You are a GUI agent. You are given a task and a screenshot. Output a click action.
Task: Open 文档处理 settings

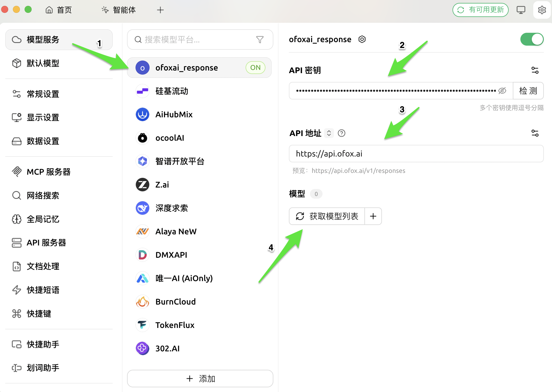coord(59,266)
